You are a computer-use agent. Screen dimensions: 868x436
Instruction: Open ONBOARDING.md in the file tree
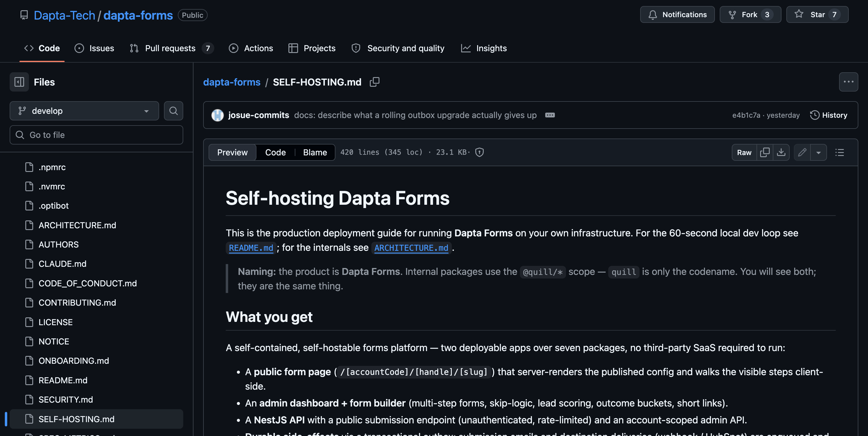point(96,361)
